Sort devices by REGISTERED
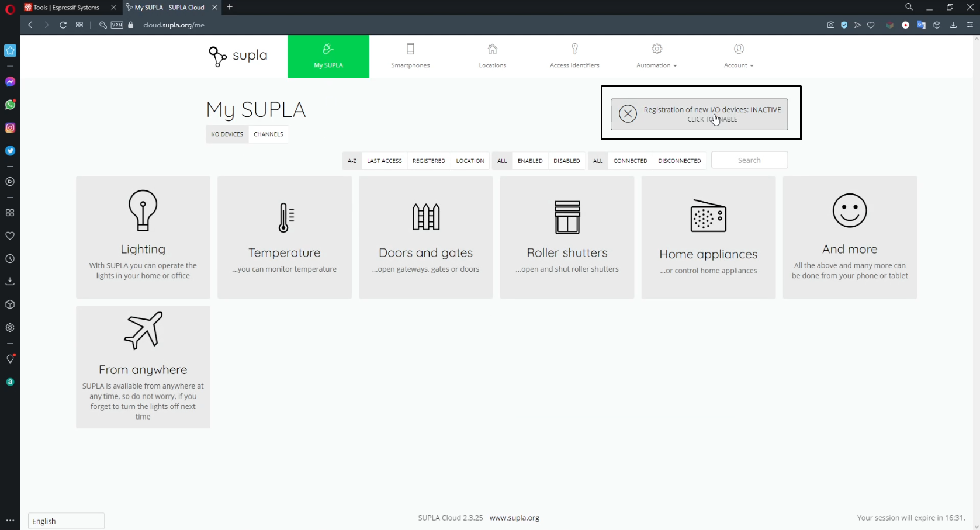Viewport: 980px width, 530px height. click(429, 161)
